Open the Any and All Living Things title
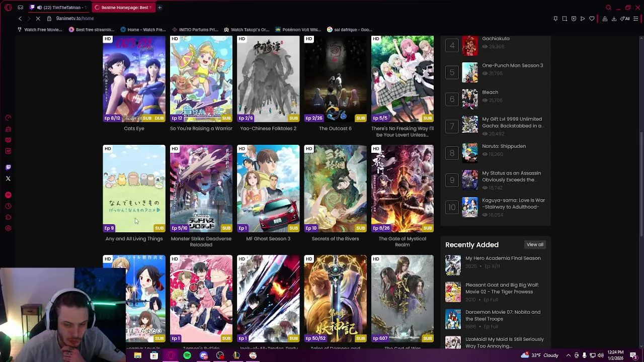 (x=134, y=239)
